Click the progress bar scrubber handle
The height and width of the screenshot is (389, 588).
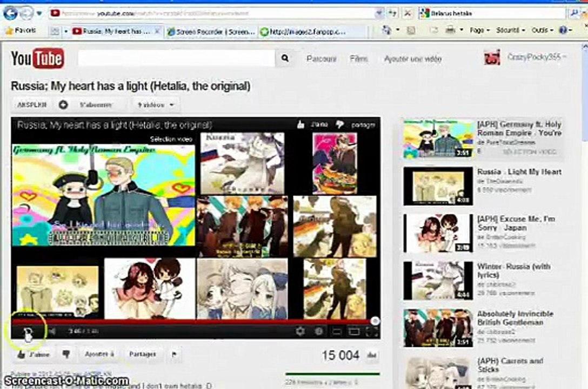(x=375, y=321)
